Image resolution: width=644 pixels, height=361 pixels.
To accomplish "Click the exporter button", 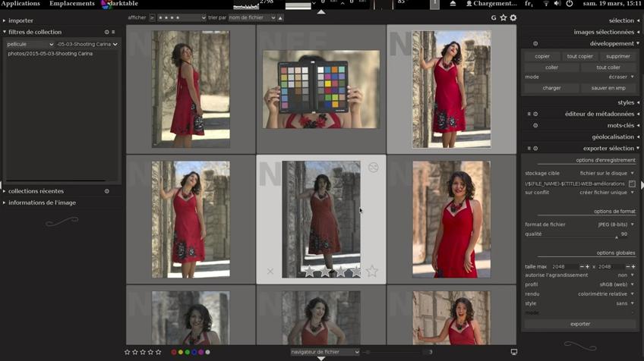I will [580, 324].
